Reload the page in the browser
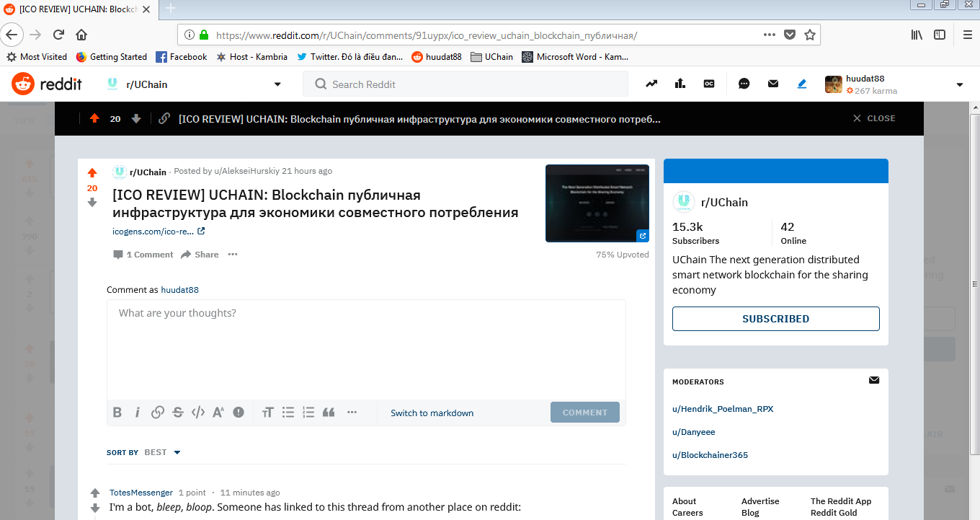 59,35
